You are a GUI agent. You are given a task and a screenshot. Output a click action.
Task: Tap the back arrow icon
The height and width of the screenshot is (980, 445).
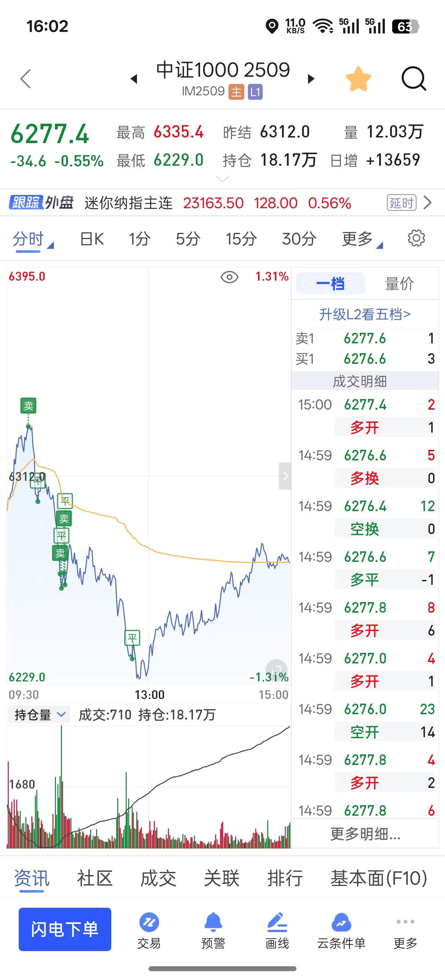pyautogui.click(x=25, y=79)
